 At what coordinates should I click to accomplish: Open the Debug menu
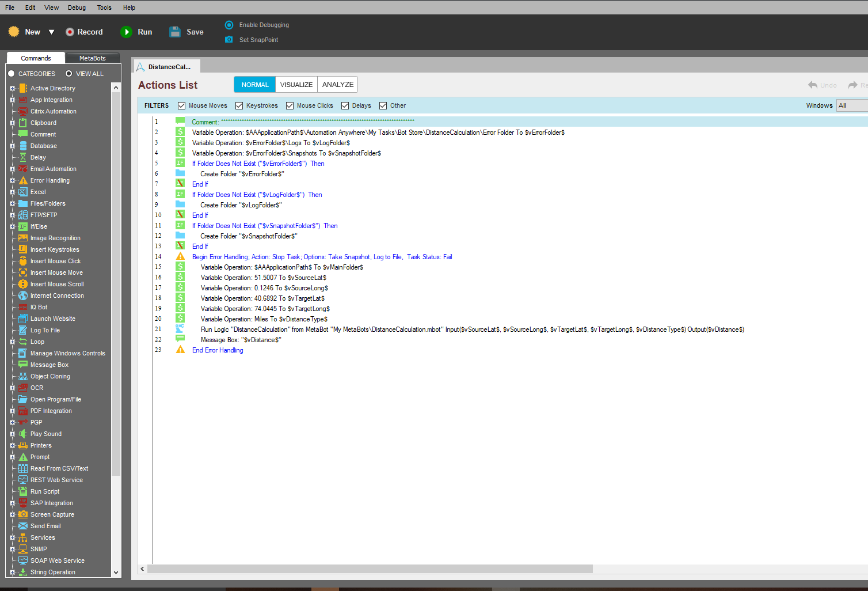(x=77, y=7)
